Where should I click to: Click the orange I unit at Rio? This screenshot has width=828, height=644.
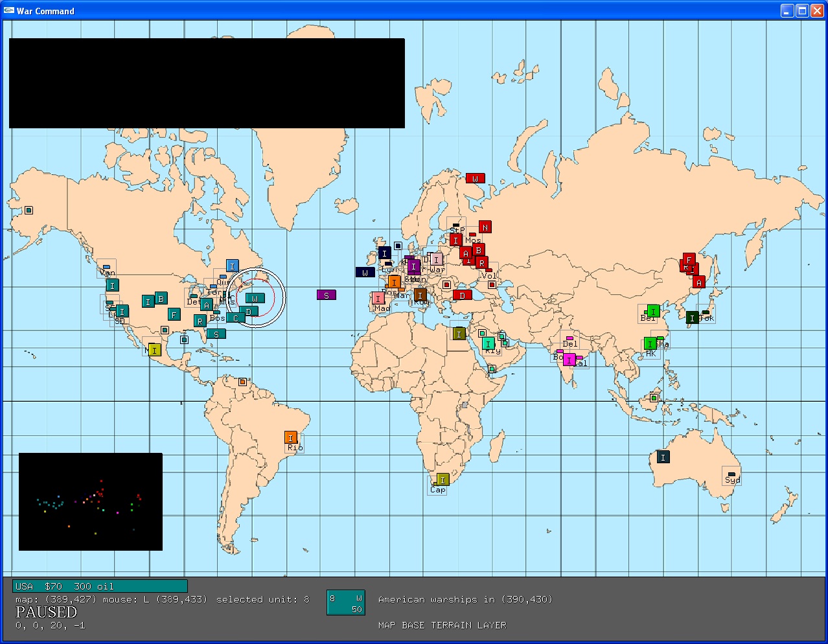pos(291,438)
